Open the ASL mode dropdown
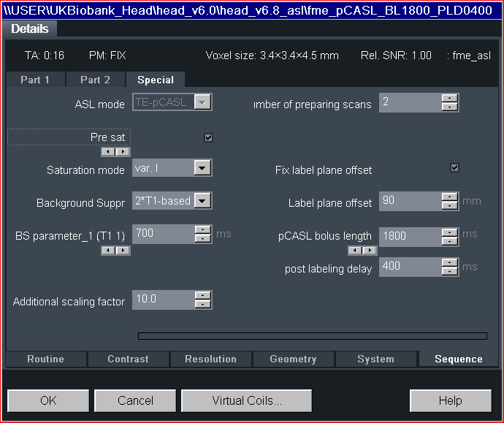This screenshot has height=423, width=504. tap(202, 103)
